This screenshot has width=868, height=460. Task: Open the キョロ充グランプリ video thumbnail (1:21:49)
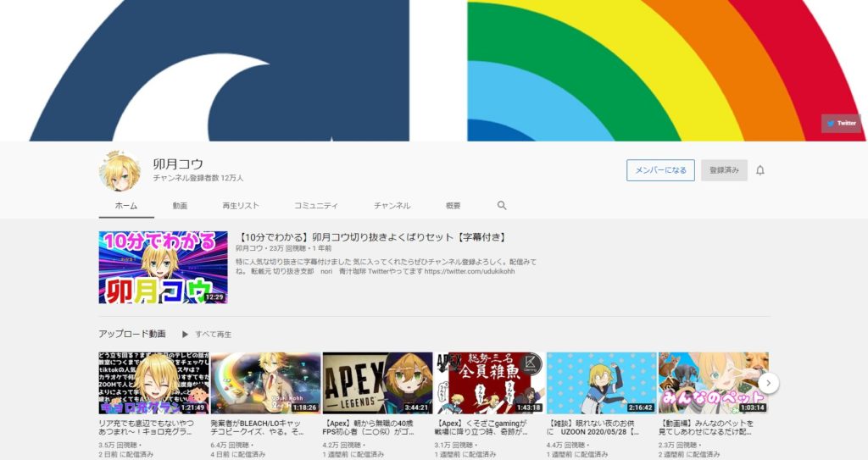(154, 383)
